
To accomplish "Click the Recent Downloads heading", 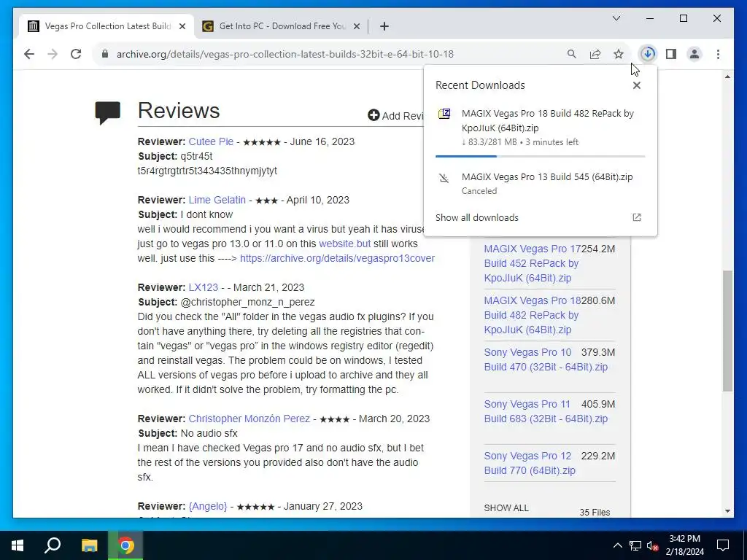I will point(480,85).
